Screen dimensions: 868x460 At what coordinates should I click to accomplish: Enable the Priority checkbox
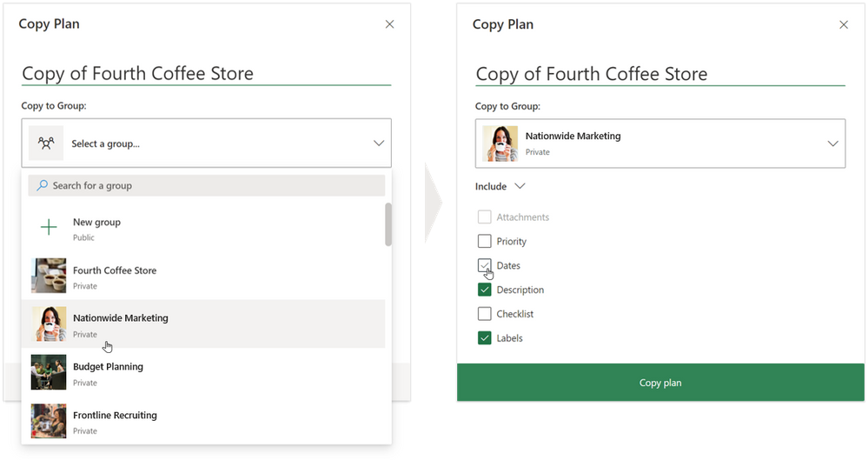(x=484, y=241)
